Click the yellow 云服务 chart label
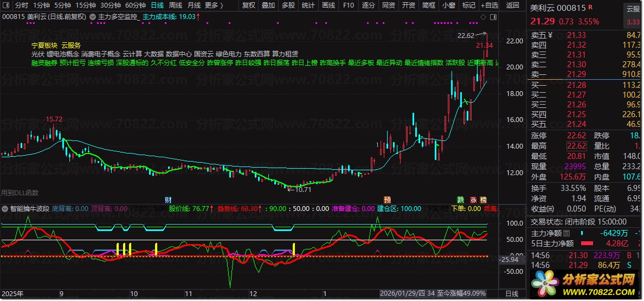 click(72, 45)
